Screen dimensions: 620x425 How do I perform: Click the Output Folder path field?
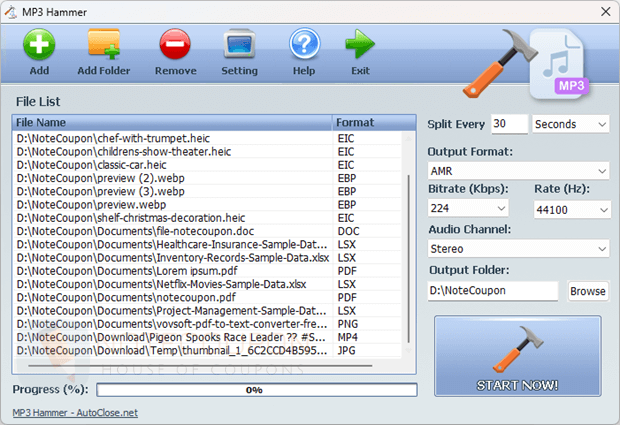493,291
